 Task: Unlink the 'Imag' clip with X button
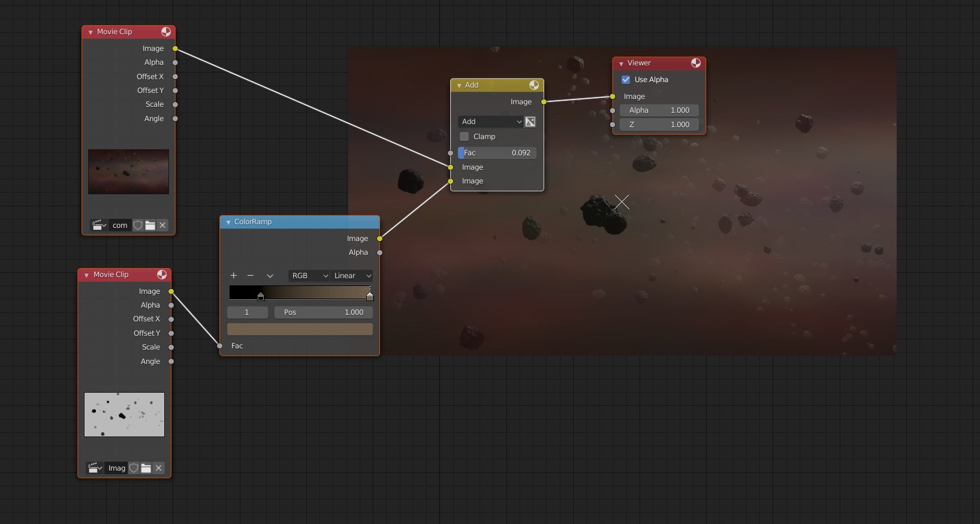[x=159, y=468]
